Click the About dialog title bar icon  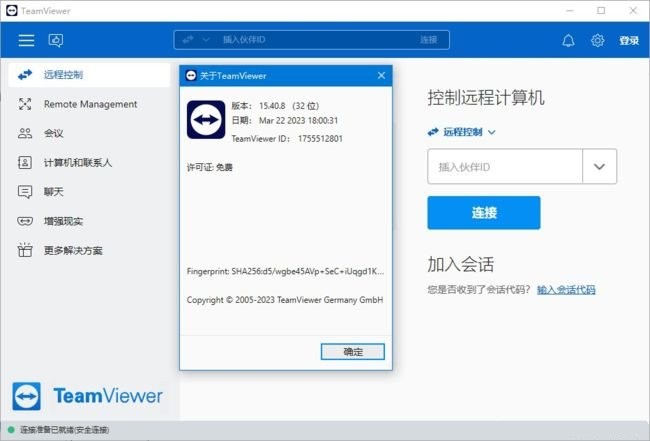coord(191,75)
